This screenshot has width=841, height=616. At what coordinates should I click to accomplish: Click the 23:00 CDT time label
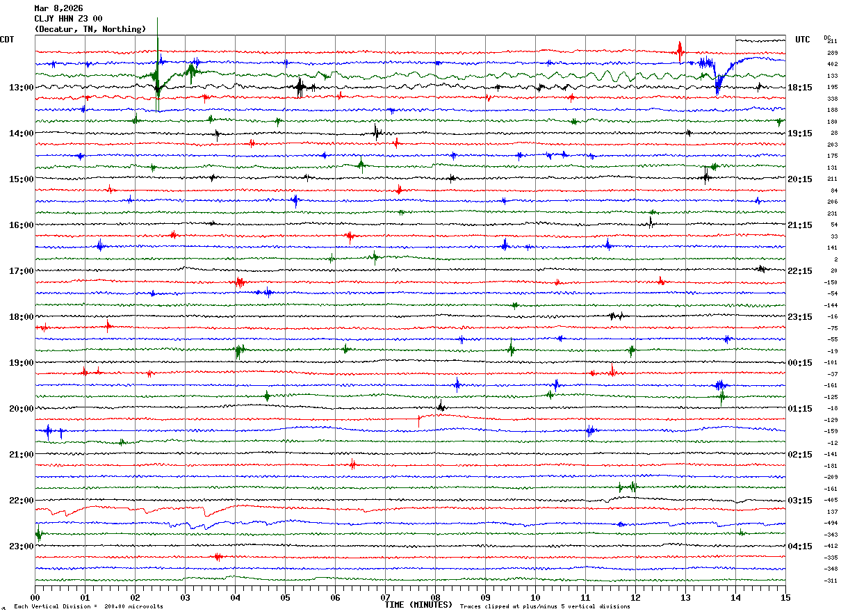21,546
